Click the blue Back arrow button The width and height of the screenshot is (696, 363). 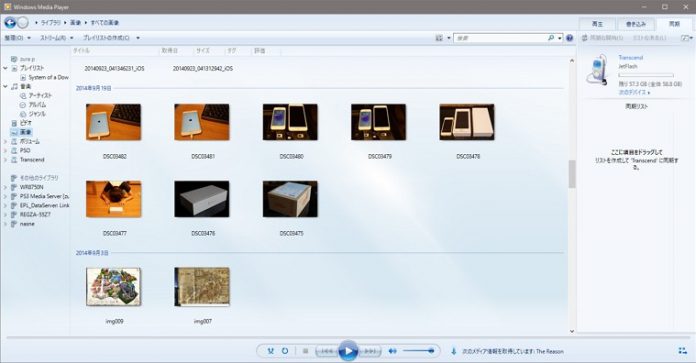pos(10,22)
